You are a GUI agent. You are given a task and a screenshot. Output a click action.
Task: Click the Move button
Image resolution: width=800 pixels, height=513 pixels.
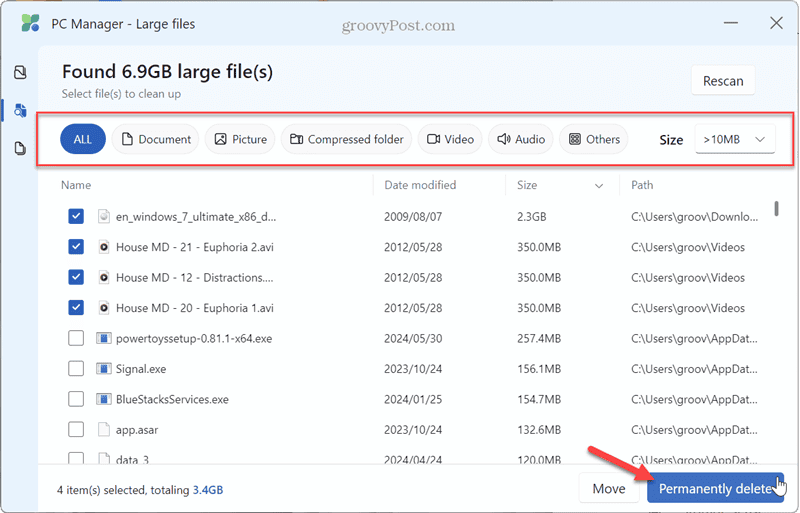[x=609, y=488]
